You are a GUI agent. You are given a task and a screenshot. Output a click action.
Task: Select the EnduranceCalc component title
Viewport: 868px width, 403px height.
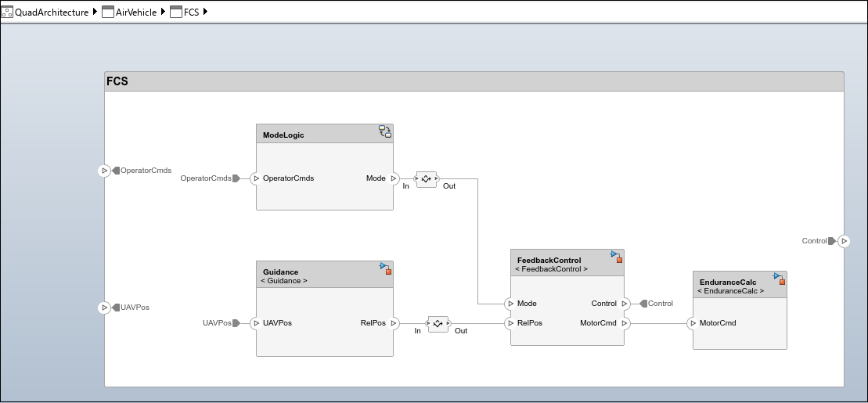728,282
